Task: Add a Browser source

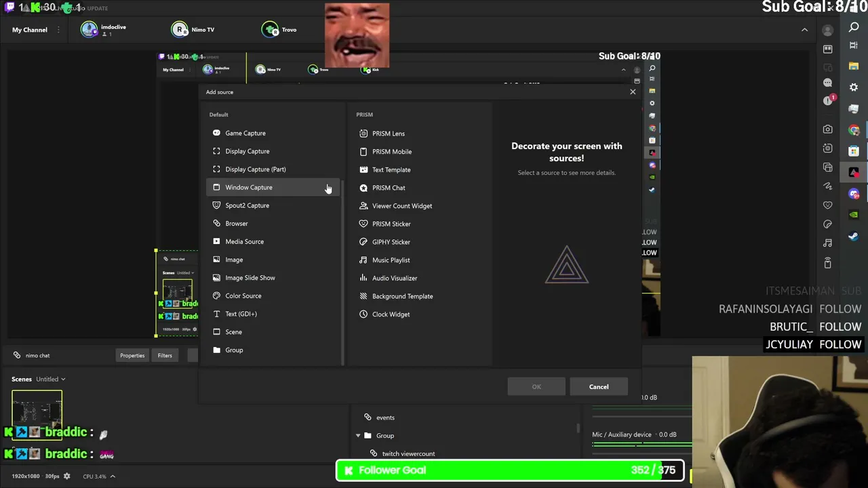Action: (274, 224)
